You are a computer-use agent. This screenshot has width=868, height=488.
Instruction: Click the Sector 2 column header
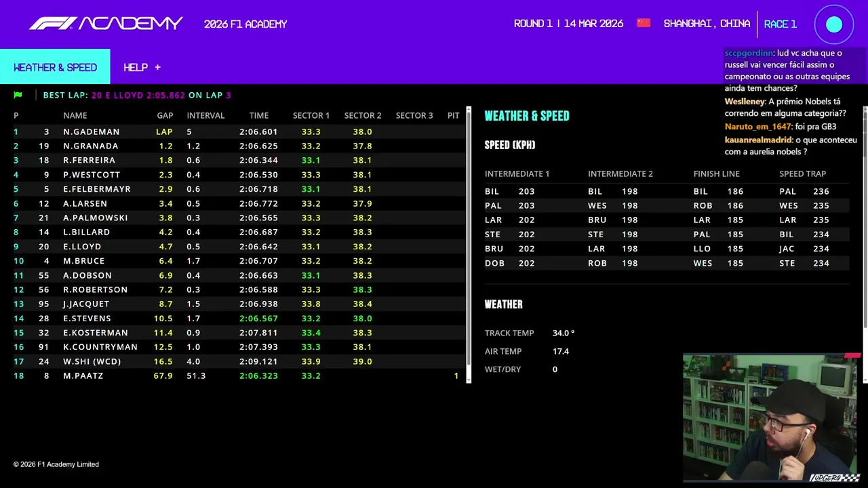point(363,115)
